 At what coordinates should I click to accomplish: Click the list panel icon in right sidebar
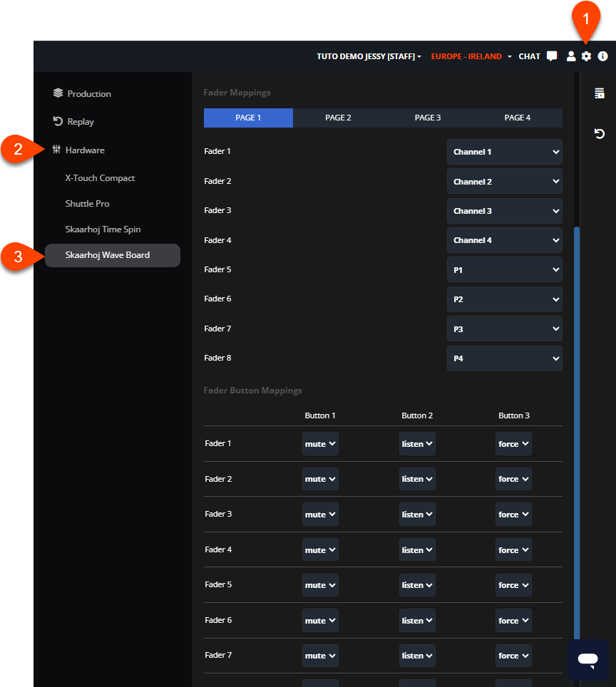coord(600,93)
